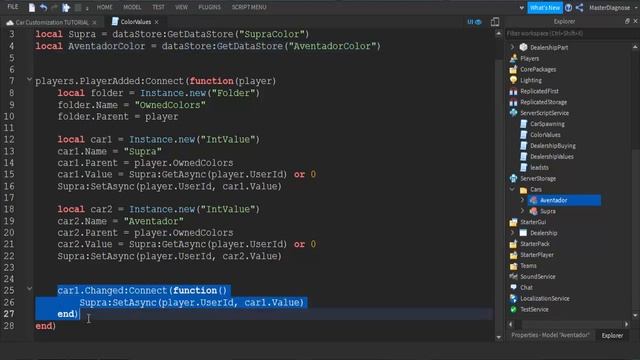Image resolution: width=640 pixels, height=360 pixels.
Task: Click the Redo arrow icon
Action: 54,7
